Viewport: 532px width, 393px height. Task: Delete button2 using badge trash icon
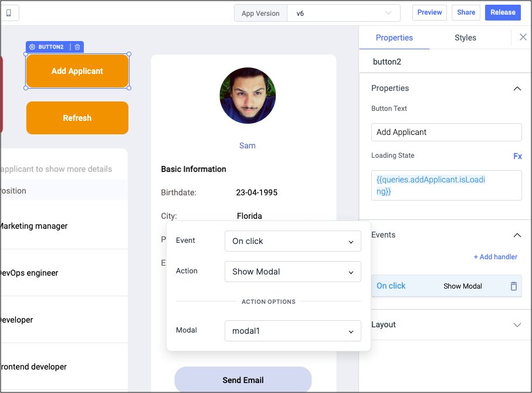tap(77, 46)
